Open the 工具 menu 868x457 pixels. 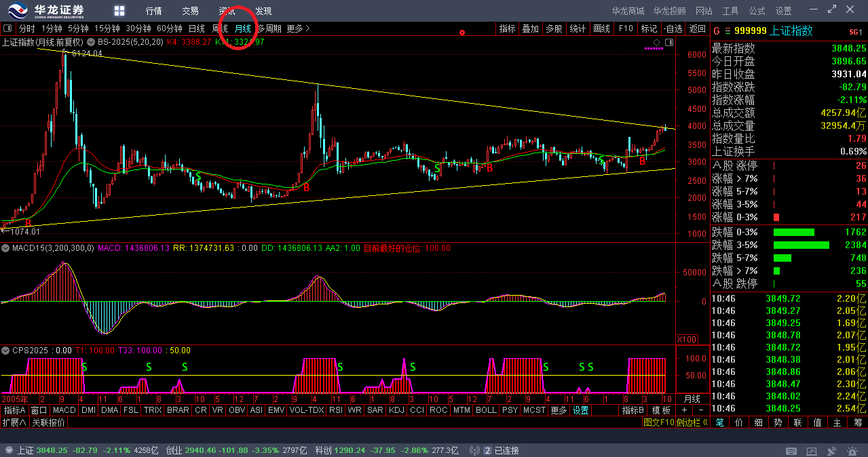click(x=730, y=11)
